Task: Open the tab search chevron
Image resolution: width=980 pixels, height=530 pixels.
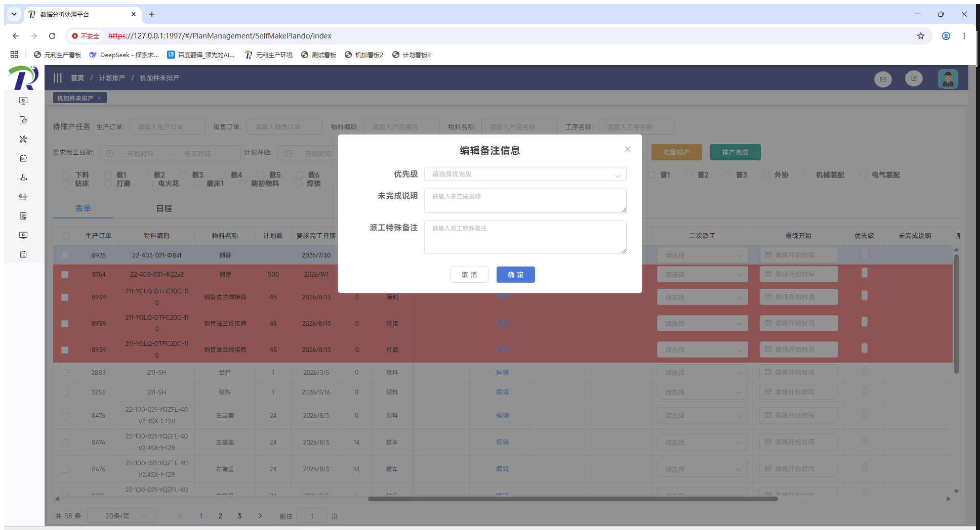Action: (14, 14)
